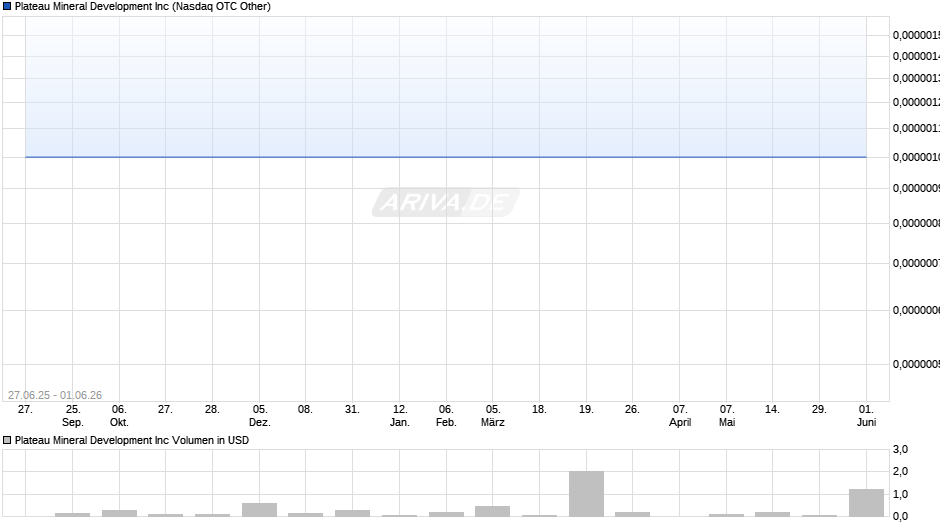
Task: Click the date range text '27.06.25 - 01.06.26'
Action: (x=55, y=395)
